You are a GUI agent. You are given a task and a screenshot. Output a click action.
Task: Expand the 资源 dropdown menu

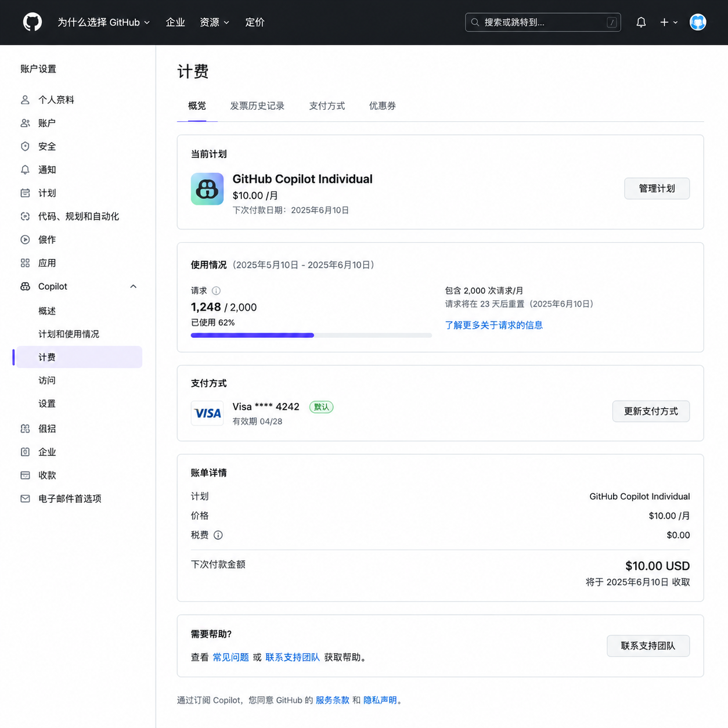point(214,22)
